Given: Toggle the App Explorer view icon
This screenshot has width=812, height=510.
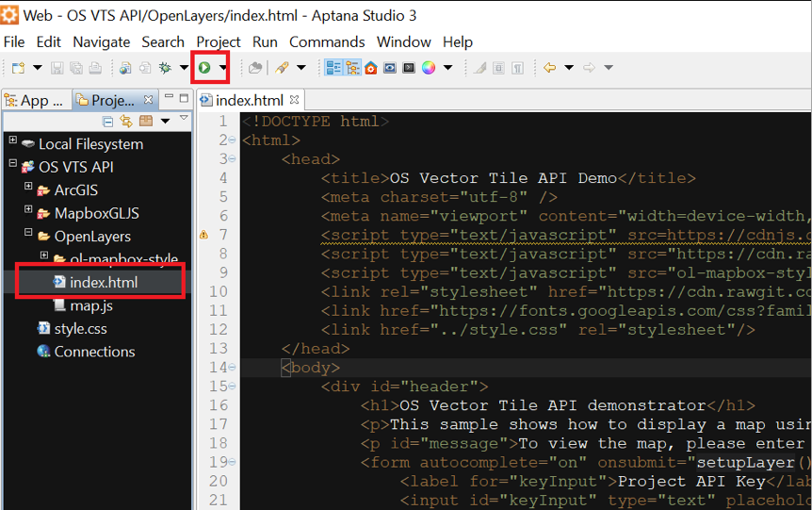Looking at the screenshot, I should click(333, 68).
